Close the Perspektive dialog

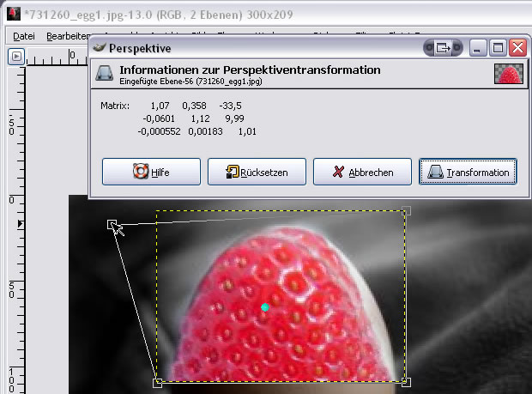click(x=517, y=48)
